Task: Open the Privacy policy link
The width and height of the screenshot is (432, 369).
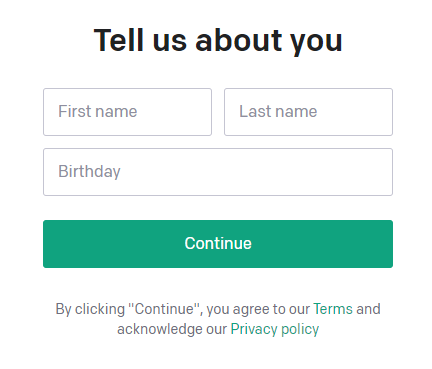Action: (x=275, y=329)
